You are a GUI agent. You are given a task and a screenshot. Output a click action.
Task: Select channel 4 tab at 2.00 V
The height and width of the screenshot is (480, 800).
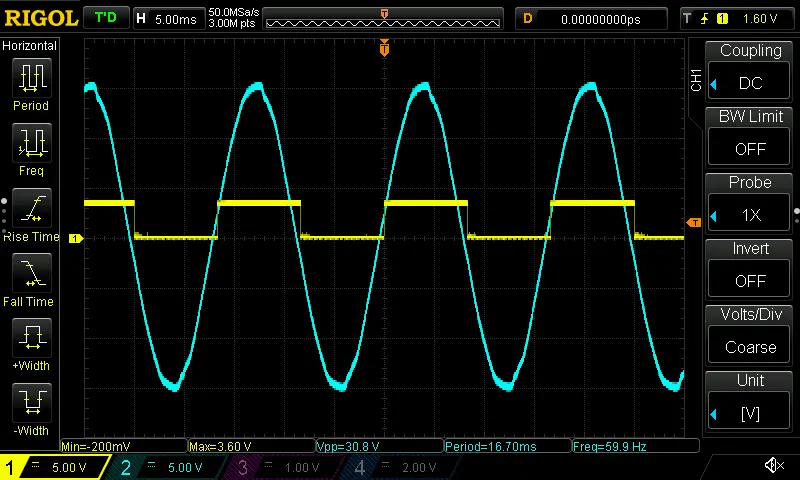(402, 467)
